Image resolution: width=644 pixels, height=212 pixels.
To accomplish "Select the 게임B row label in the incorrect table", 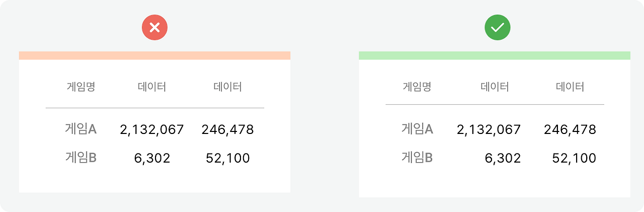I will point(81,158).
